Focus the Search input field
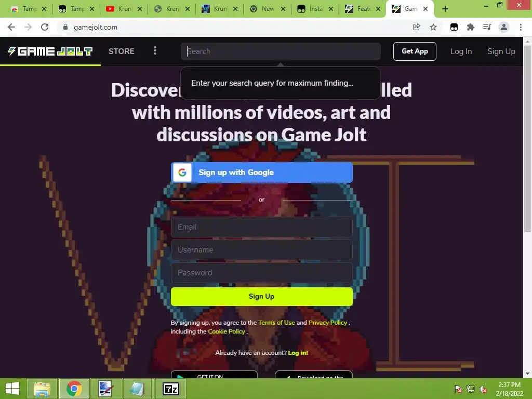This screenshot has width=532, height=399. [281, 51]
